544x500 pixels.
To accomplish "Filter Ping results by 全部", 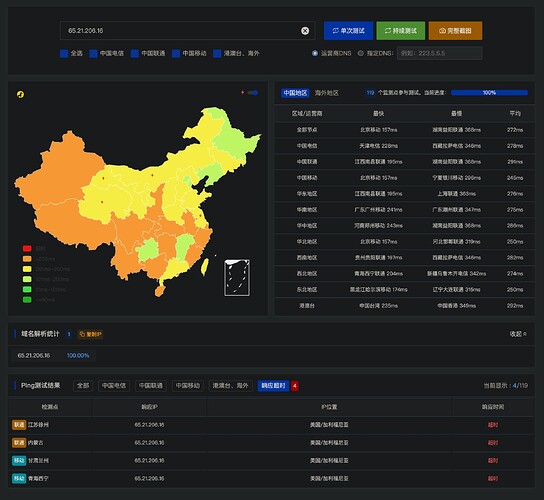I will click(83, 385).
